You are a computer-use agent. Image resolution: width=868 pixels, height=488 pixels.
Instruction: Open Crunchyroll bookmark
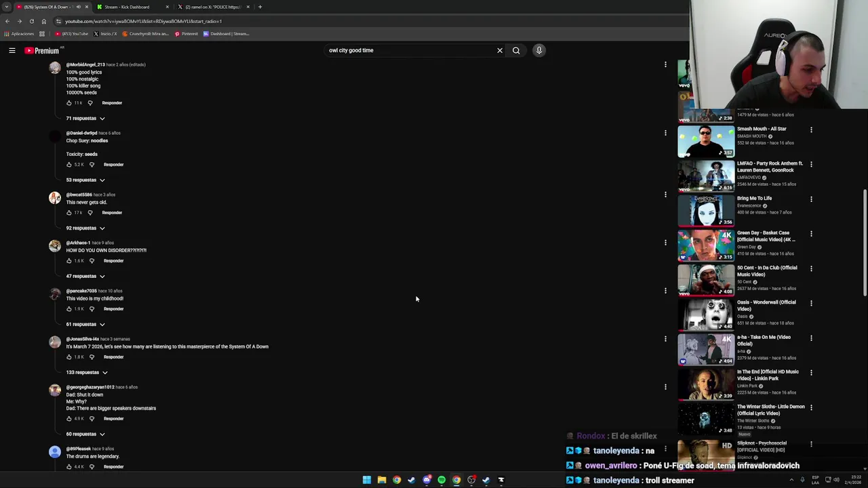pos(145,34)
